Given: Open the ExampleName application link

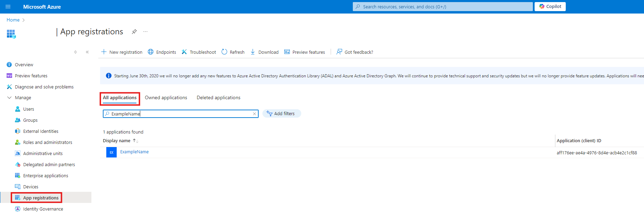Looking at the screenshot, I should pyautogui.click(x=134, y=152).
